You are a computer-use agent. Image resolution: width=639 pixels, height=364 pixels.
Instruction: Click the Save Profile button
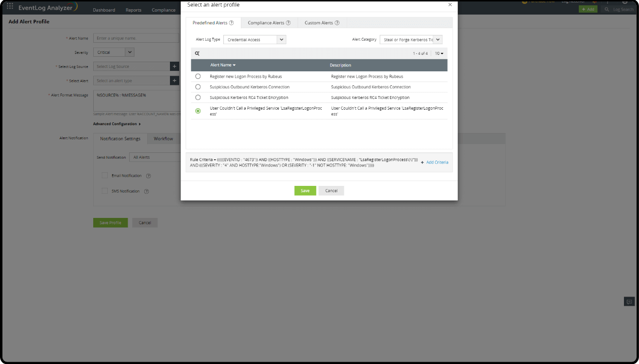pos(111,223)
